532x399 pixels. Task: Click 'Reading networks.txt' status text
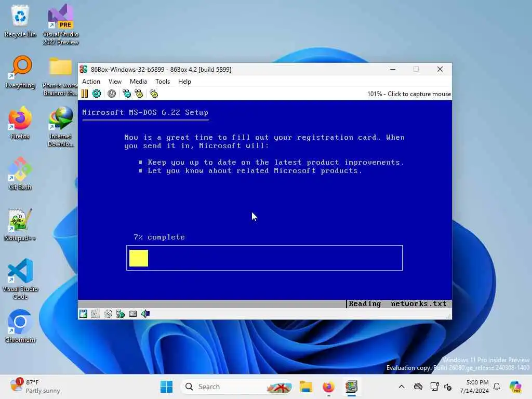[x=397, y=303]
